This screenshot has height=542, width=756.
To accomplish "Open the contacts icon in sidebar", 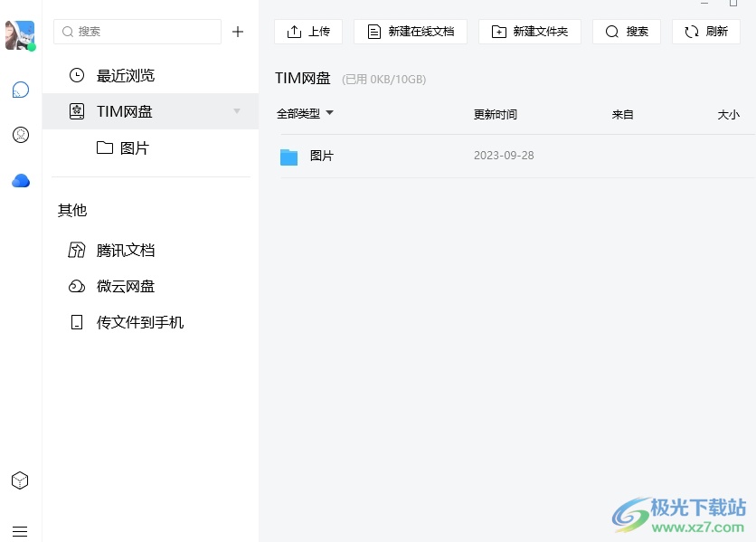I will (x=20, y=135).
